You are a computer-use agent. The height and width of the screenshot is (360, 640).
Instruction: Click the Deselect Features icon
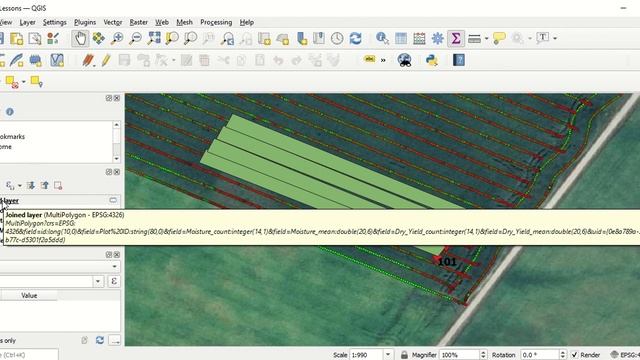pos(12,82)
